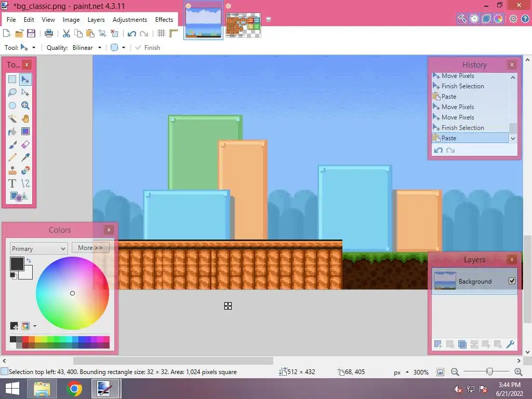Click the secondary white color swatch
532x399 pixels.
coord(27,273)
